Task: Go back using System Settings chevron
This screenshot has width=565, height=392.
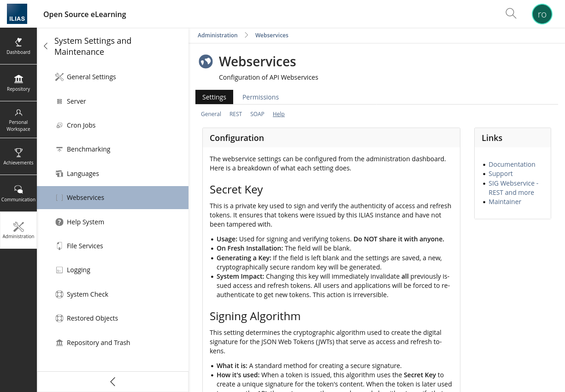Action: tap(46, 46)
